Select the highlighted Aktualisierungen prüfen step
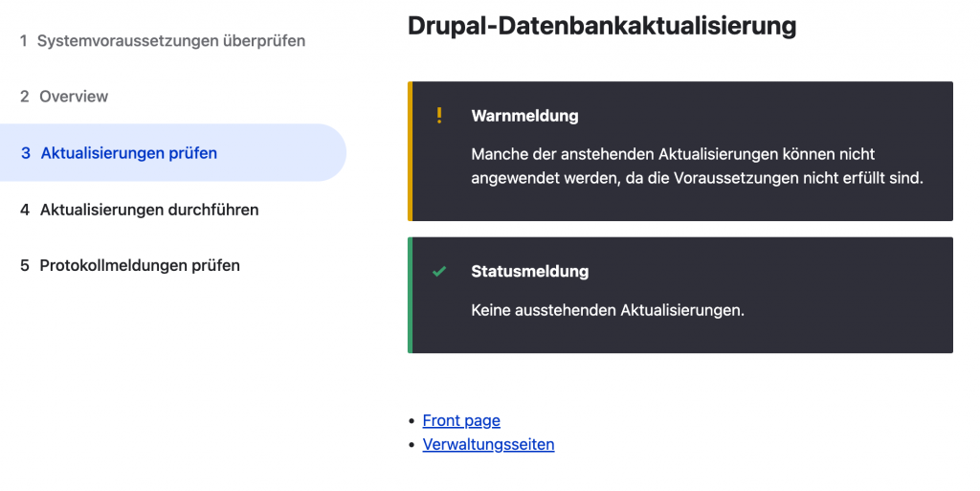Screen dimensions: 980x491 [128, 153]
